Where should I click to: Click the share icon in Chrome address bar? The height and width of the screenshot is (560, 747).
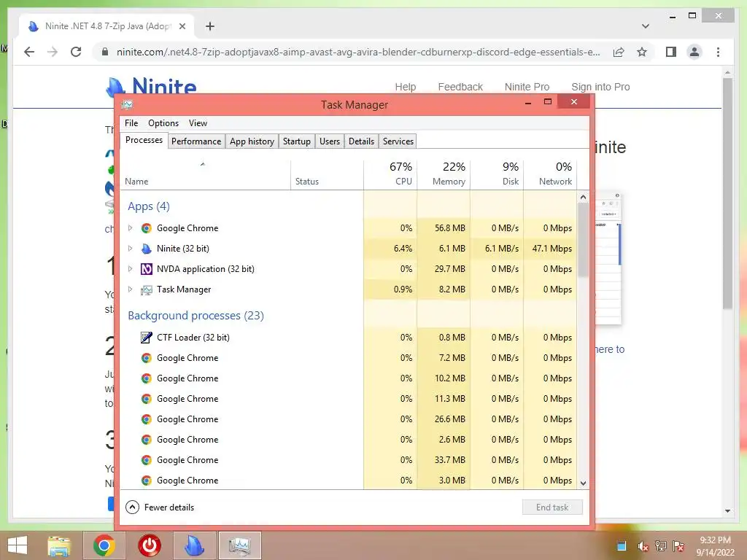[x=619, y=52]
